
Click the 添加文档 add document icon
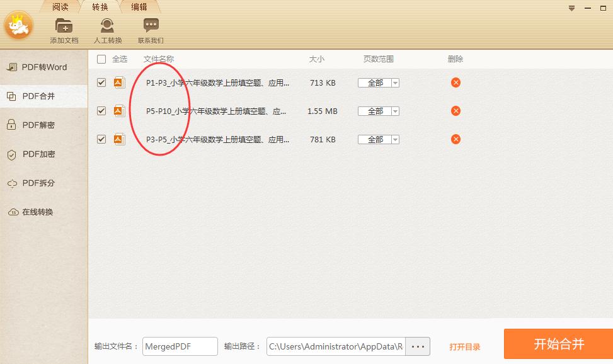64,28
